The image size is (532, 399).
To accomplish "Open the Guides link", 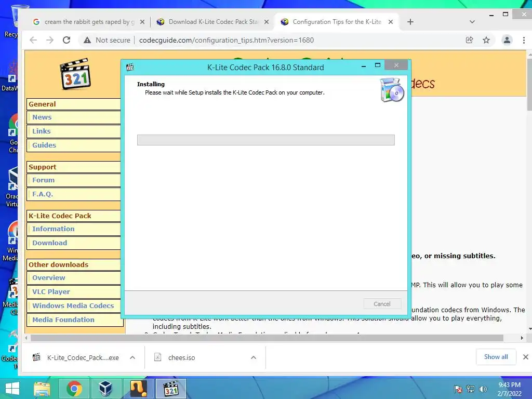I will [x=44, y=145].
